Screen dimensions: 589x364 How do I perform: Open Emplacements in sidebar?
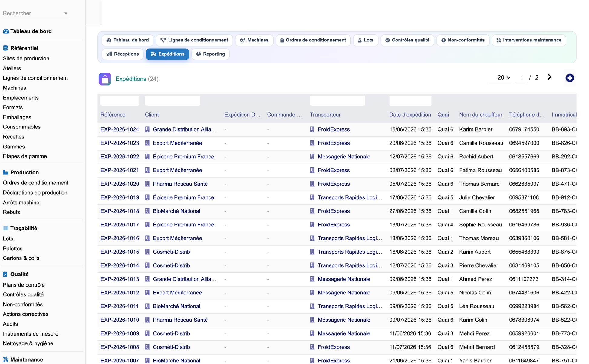[21, 98]
